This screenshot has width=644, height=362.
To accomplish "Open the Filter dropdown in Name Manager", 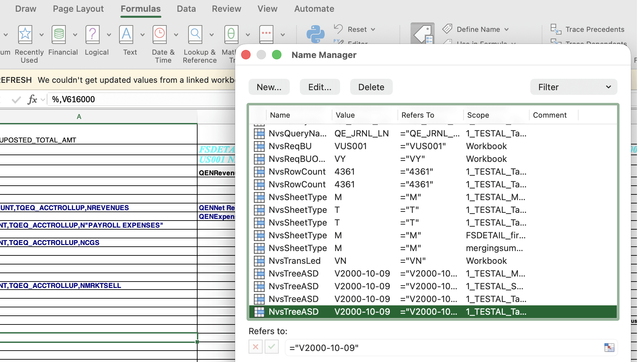I will (574, 87).
